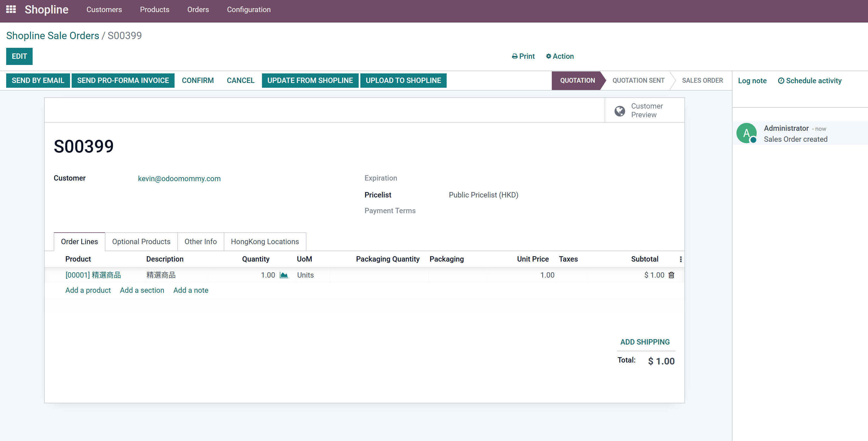Expand the Action gear dropdown
The width and height of the screenshot is (868, 441).
coord(560,56)
